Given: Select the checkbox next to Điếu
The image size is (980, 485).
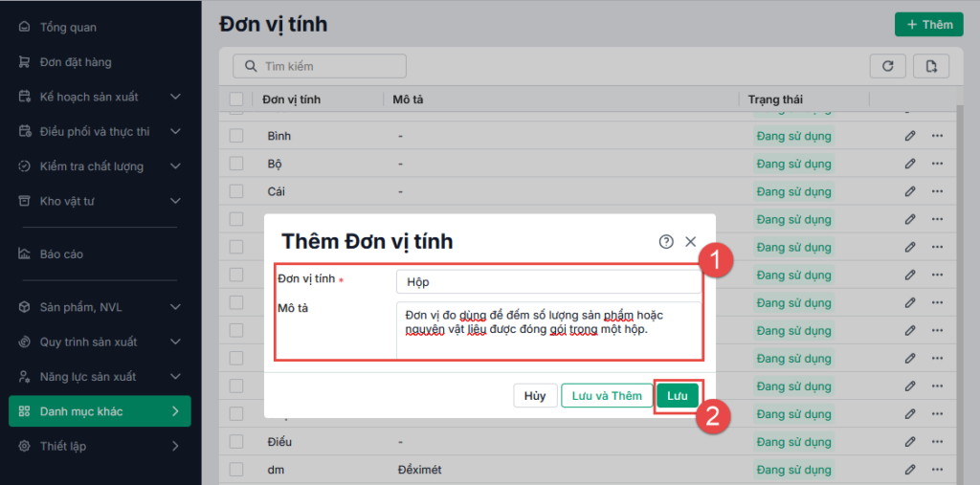Looking at the screenshot, I should pos(236,442).
